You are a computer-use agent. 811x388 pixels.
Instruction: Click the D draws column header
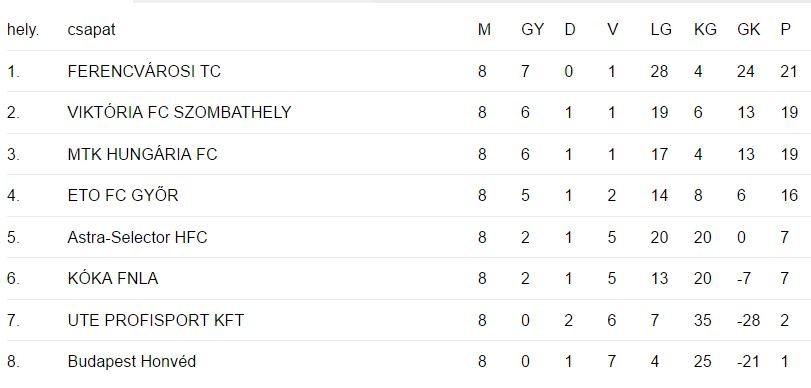[x=569, y=30]
